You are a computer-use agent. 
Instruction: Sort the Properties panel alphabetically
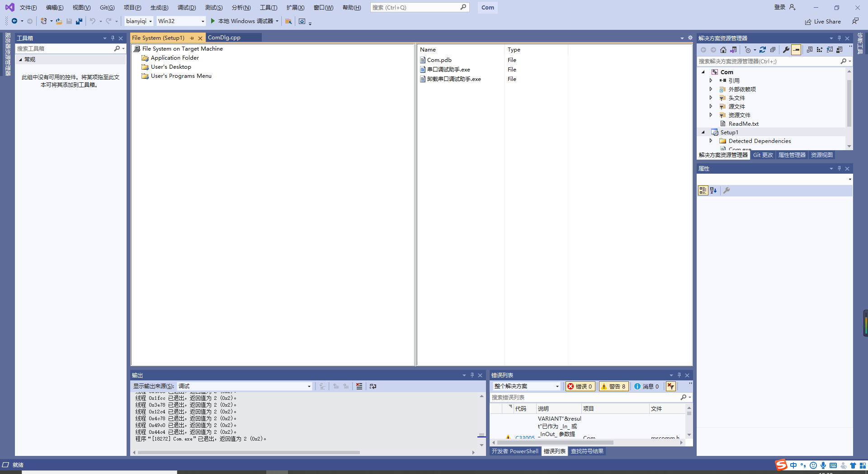click(713, 190)
